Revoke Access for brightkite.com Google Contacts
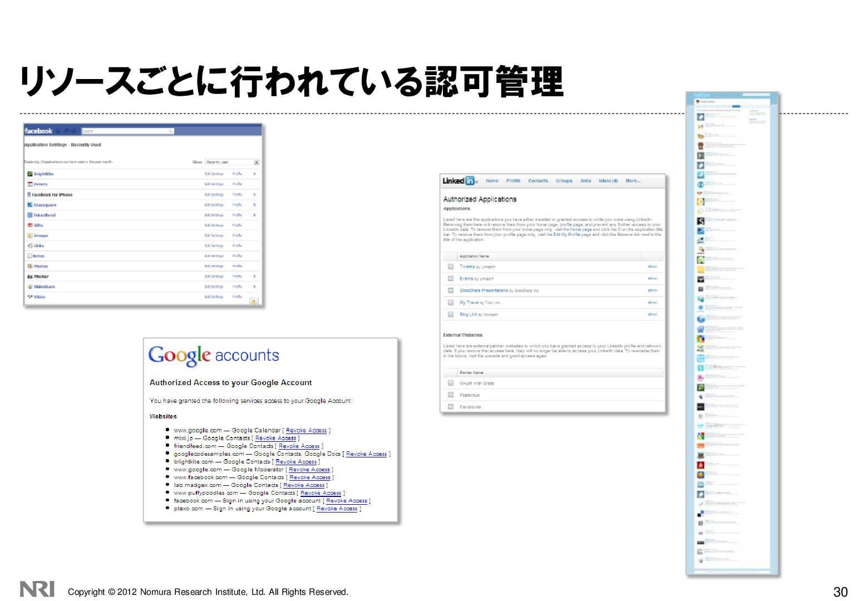The image size is (868, 601). tap(296, 462)
